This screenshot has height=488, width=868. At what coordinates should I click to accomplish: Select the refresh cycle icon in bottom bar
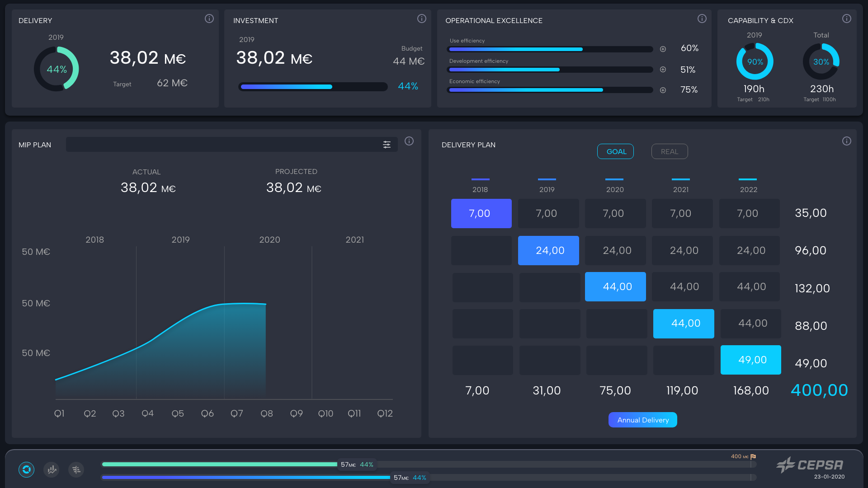[x=27, y=469]
